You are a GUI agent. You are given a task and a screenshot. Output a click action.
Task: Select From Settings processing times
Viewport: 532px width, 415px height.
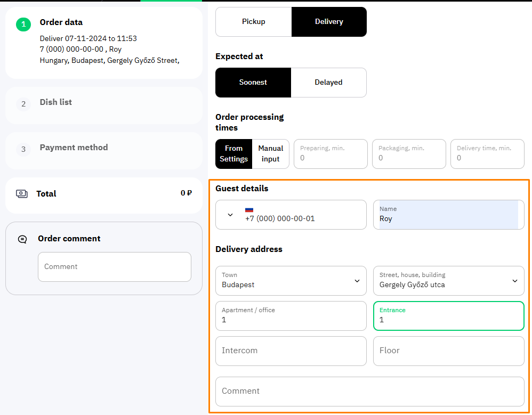234,153
